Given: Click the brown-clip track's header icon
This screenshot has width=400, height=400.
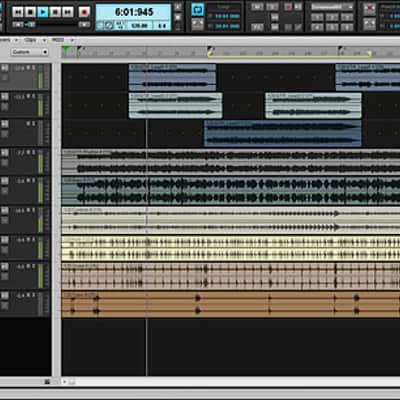Looking at the screenshot, I should click(5, 267).
